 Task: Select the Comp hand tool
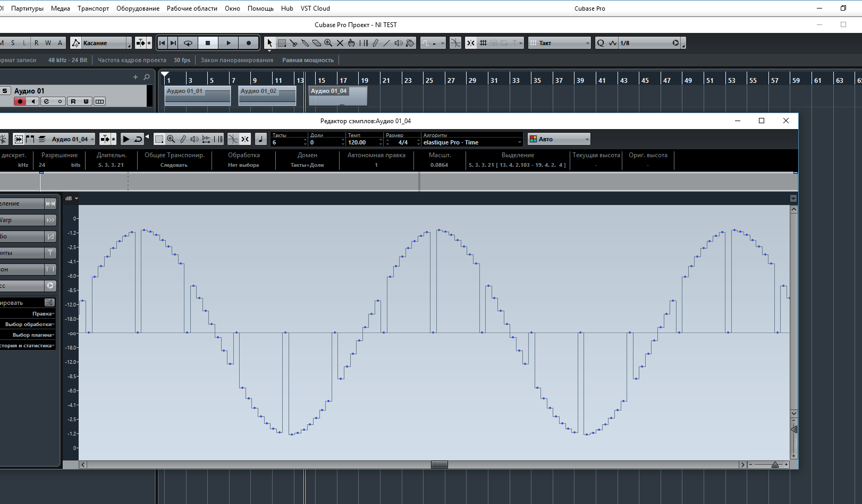(351, 43)
